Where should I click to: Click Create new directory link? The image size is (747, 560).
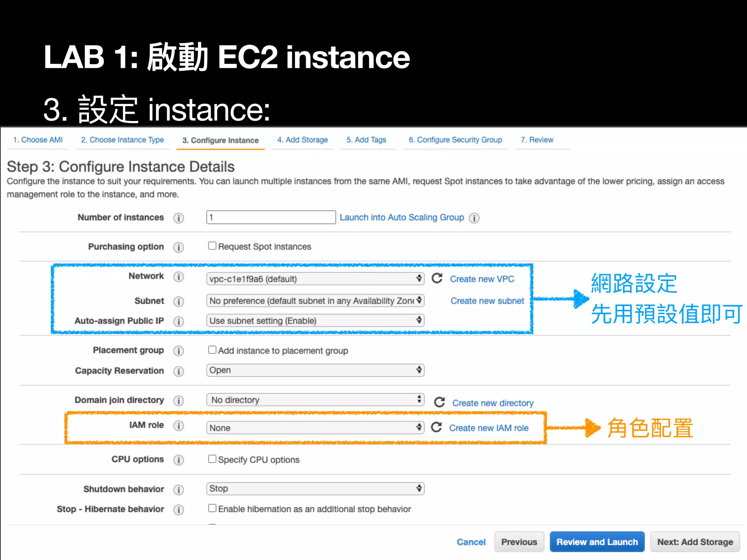(x=493, y=403)
